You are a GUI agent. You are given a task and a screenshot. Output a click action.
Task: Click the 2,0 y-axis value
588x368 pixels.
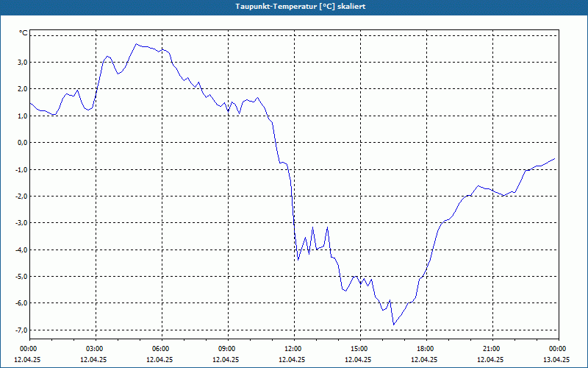click(x=23, y=89)
